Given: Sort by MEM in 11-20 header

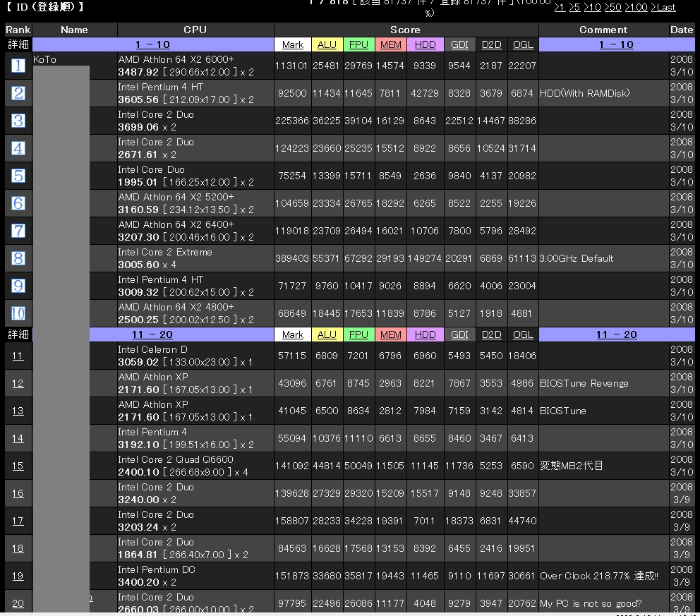Looking at the screenshot, I should 391,334.
